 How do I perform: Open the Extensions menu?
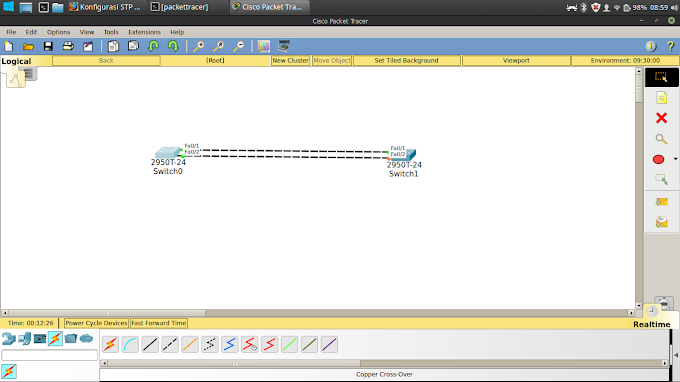pyautogui.click(x=144, y=32)
